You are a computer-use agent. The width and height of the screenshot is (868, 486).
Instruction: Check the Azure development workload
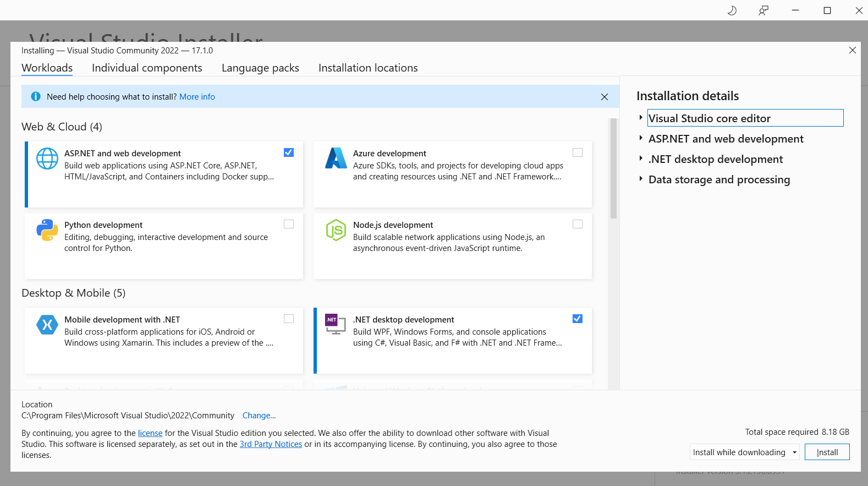click(x=578, y=152)
